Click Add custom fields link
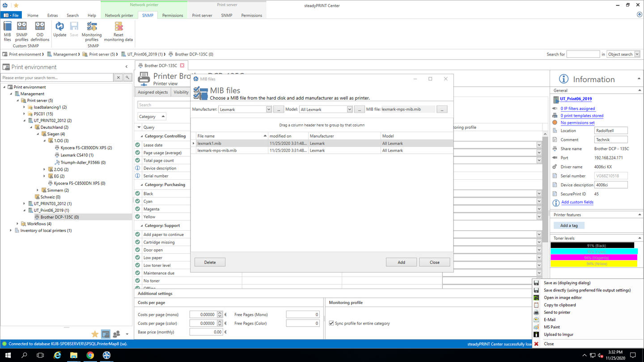 pos(577,202)
